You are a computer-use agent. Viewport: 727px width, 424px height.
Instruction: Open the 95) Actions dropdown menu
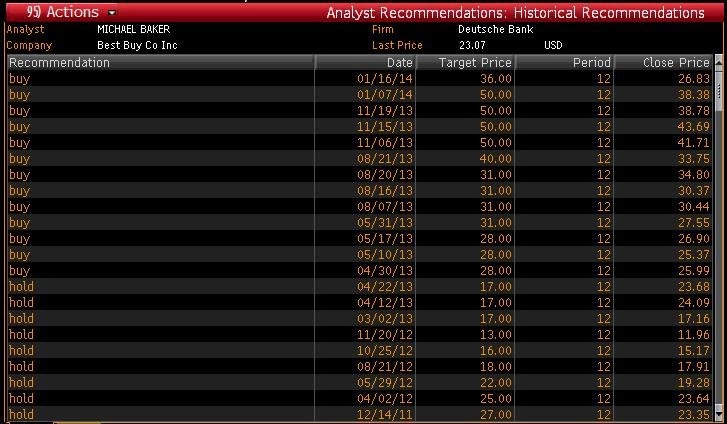[71, 13]
